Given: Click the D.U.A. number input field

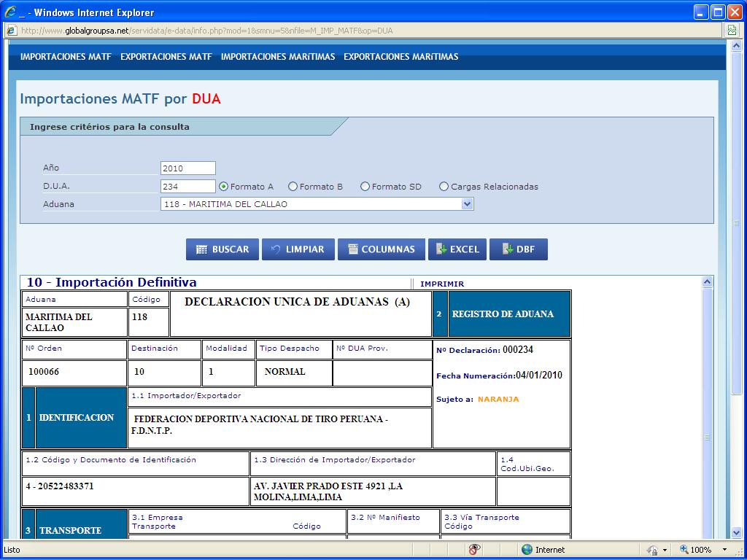Looking at the screenshot, I should (x=187, y=187).
